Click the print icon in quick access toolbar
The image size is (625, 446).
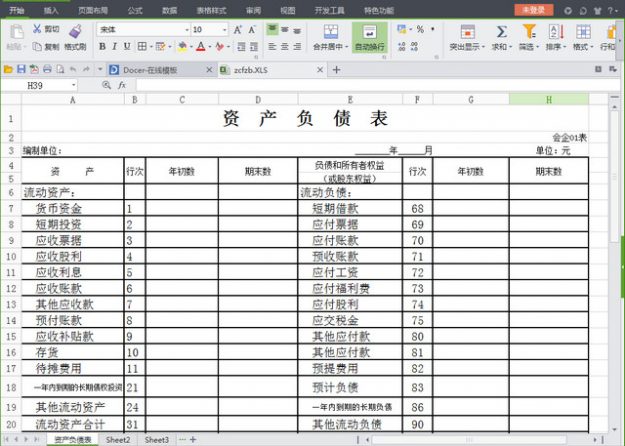(x=47, y=69)
